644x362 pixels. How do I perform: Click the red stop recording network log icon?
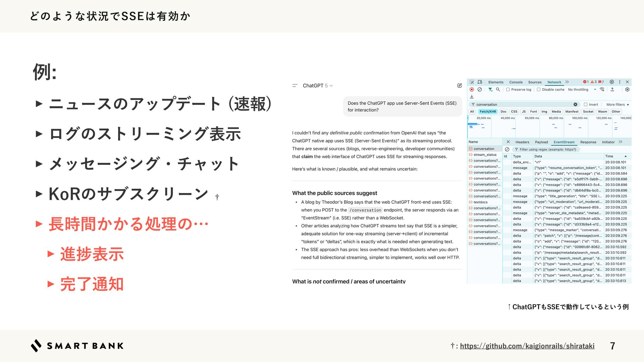tap(472, 89)
